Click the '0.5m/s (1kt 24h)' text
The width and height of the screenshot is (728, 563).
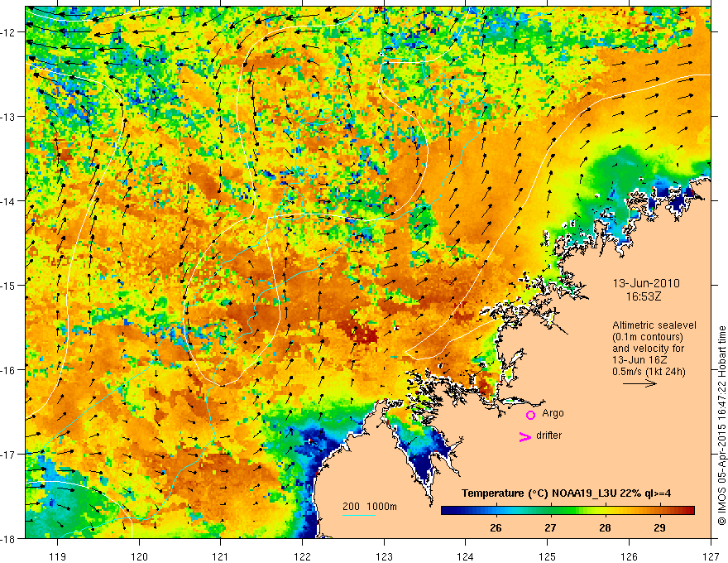point(649,372)
